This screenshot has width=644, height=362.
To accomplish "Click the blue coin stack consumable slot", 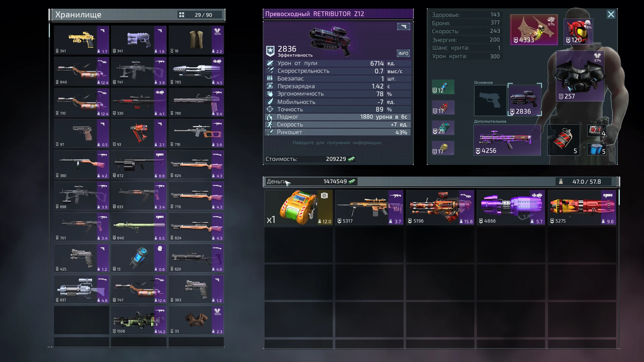I will (x=597, y=149).
